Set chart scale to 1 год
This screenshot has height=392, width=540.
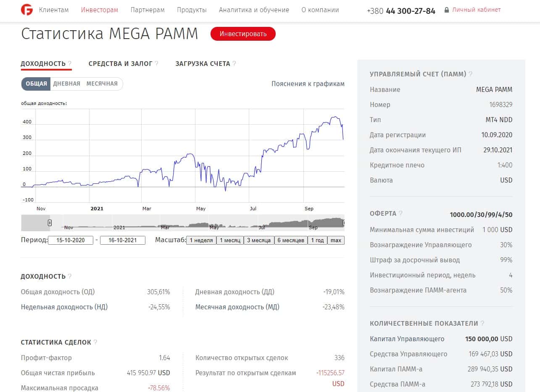click(317, 240)
